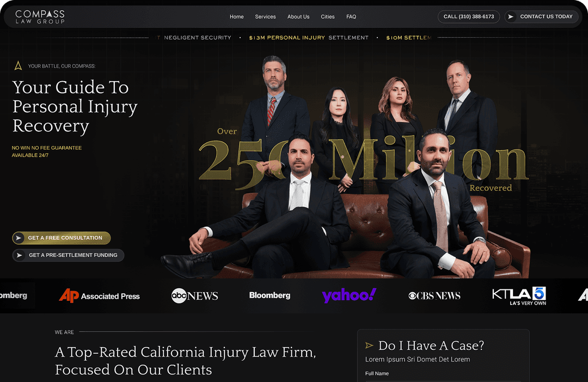The width and height of the screenshot is (588, 382).
Task: Click Get A Pre-Settlement Funding button
Action: point(68,255)
